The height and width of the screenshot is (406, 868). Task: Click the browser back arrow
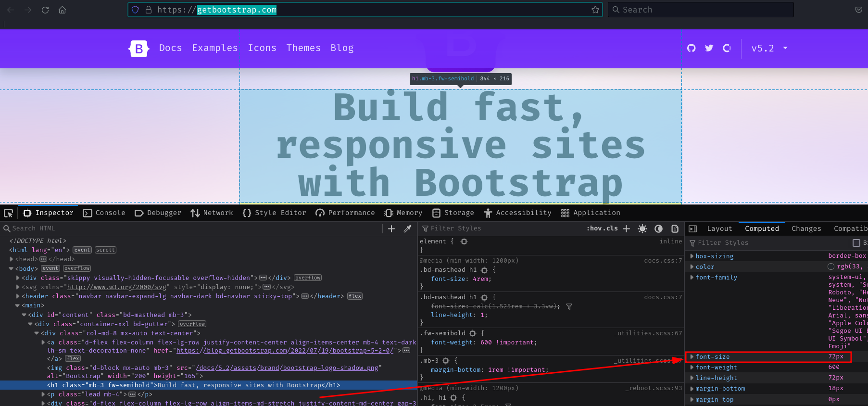point(11,10)
